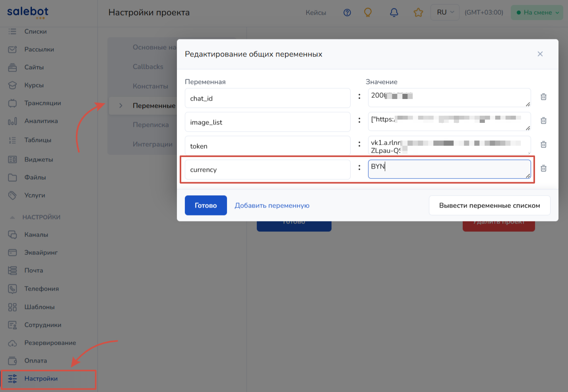The width and height of the screenshot is (568, 392).
Task: Click 'Добавить переменную' link
Action: point(272,206)
